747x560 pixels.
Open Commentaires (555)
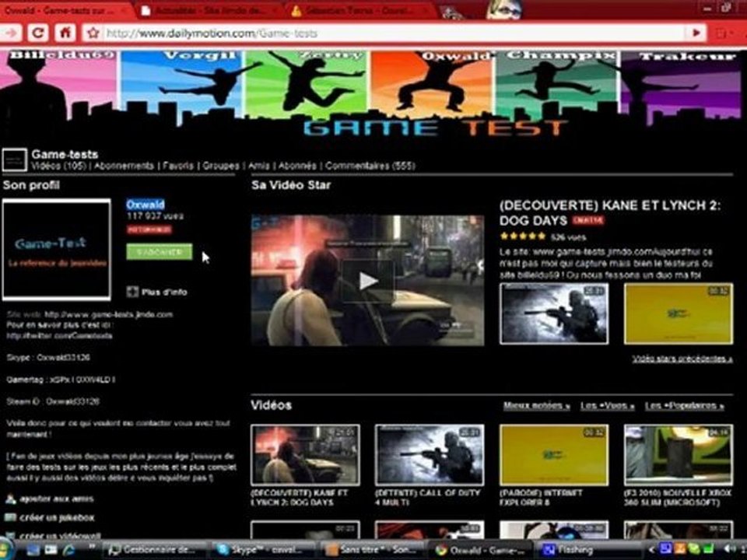click(x=370, y=166)
